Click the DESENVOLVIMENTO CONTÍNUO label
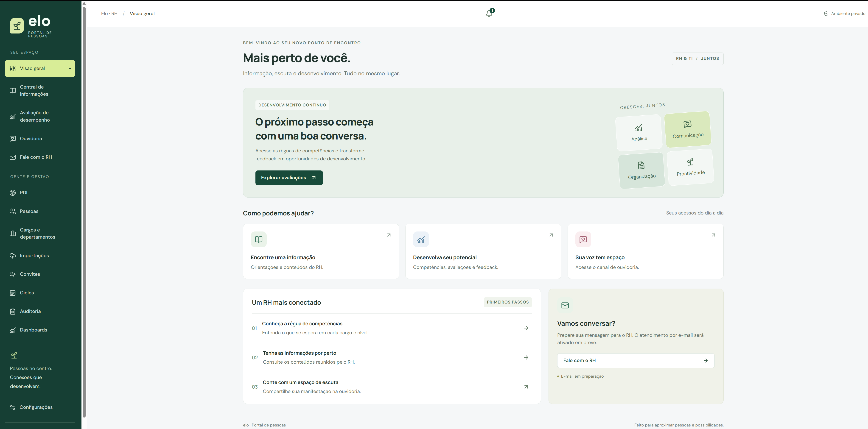This screenshot has width=868, height=429. [292, 105]
